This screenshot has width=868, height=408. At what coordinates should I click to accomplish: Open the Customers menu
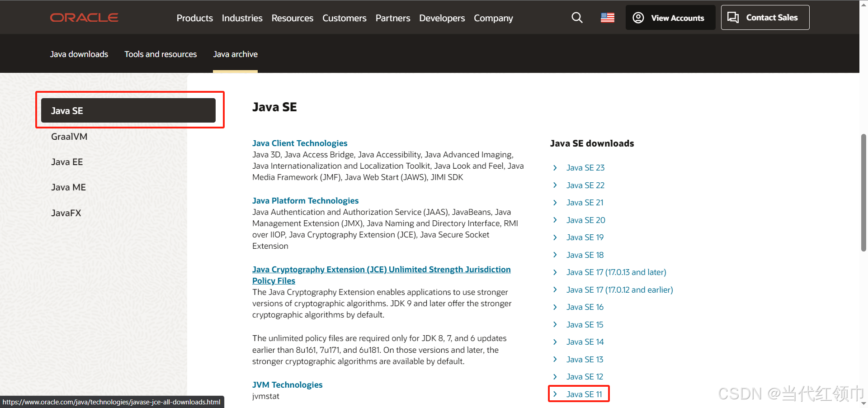point(344,18)
